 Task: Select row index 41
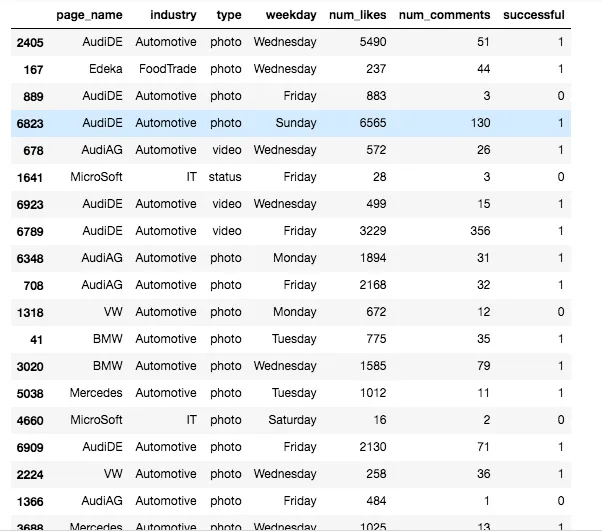click(x=36, y=340)
